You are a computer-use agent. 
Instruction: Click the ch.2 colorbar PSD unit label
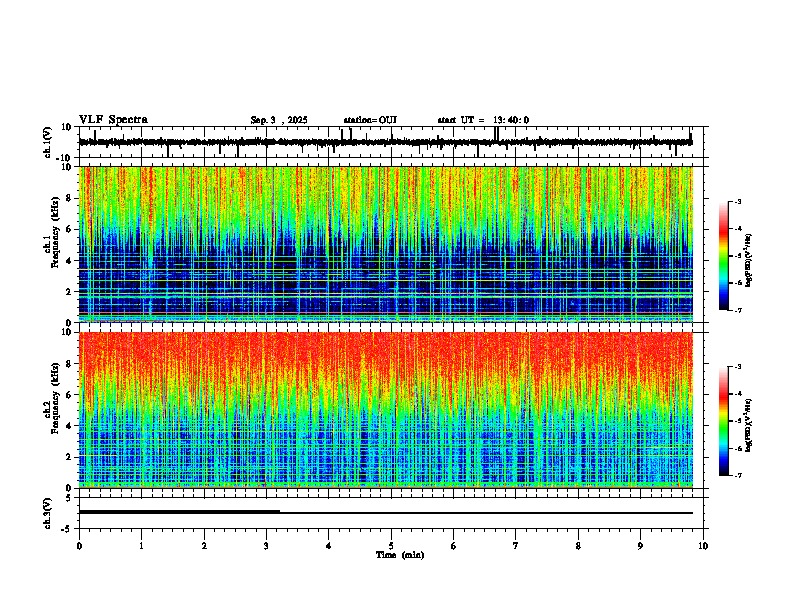coord(749,426)
